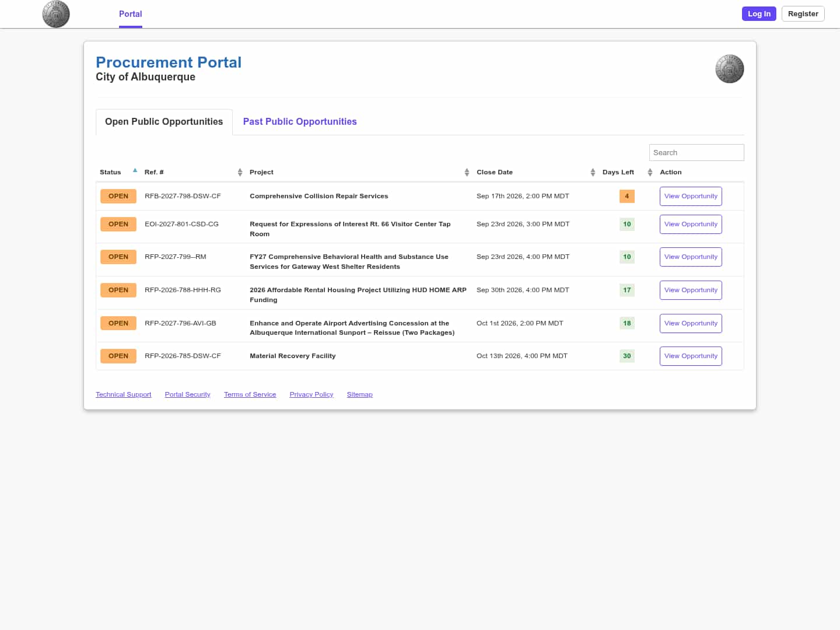This screenshot has width=840, height=630.
Task: View Opportunity for RFP-2027-799--RM
Action: pos(691,257)
